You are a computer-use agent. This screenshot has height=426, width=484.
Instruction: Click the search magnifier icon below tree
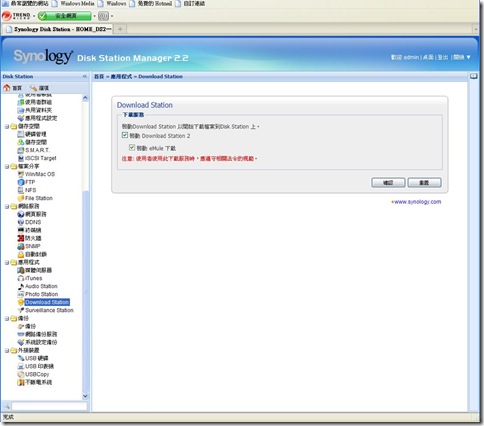[6, 406]
